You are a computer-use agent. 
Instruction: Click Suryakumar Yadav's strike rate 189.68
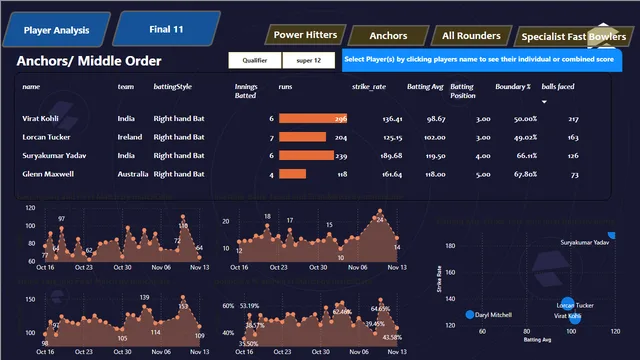click(x=391, y=156)
